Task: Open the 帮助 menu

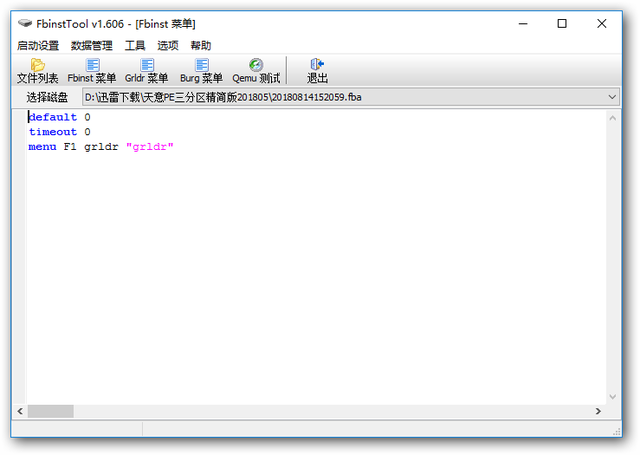Action: pyautogui.click(x=200, y=45)
